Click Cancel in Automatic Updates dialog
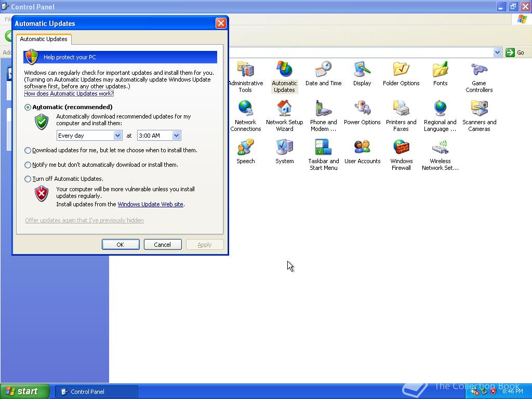The image size is (532, 399). [163, 245]
